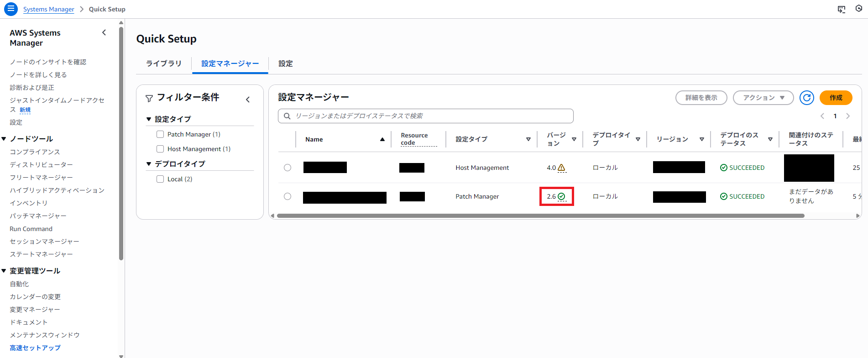The width and height of the screenshot is (868, 358).
Task: Collapse the AWS Systems Manager sidebar arrow
Action: [104, 32]
